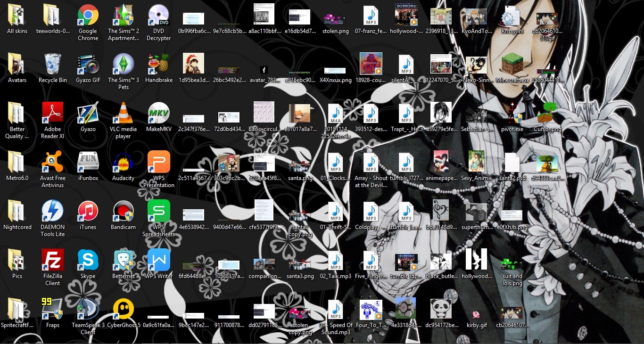Open the Krissy.ini file
Image resolution: width=644 pixels, height=344 pixels.
click(x=512, y=16)
